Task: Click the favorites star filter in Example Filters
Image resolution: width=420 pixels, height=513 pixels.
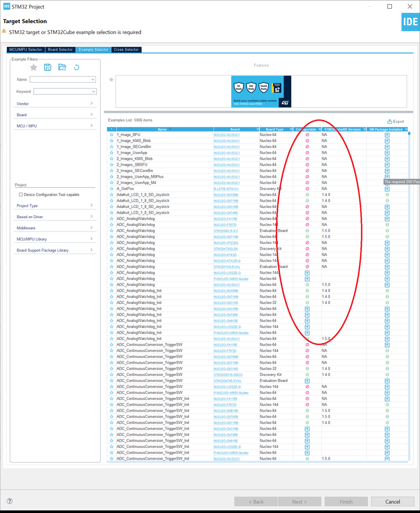Action: click(x=33, y=67)
